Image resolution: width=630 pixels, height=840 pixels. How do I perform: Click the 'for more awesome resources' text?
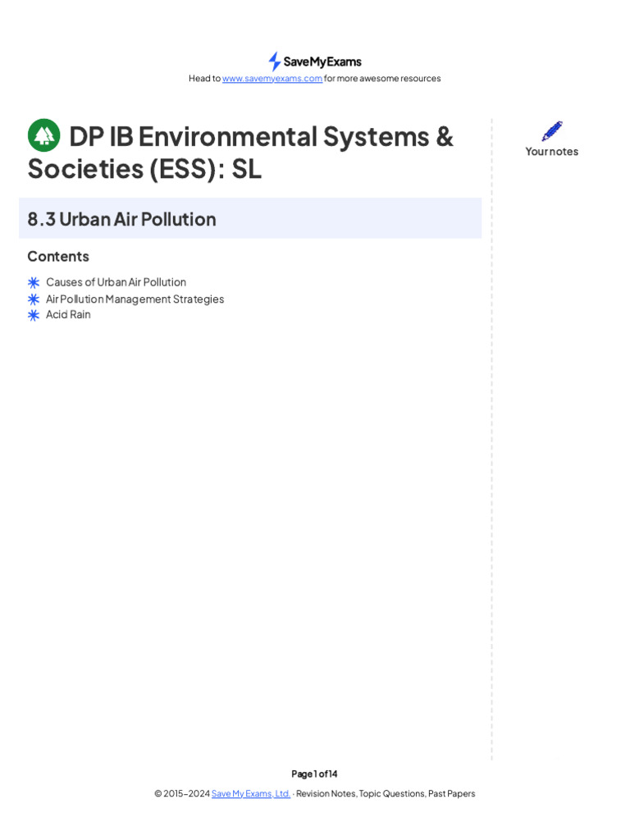pyautogui.click(x=382, y=79)
